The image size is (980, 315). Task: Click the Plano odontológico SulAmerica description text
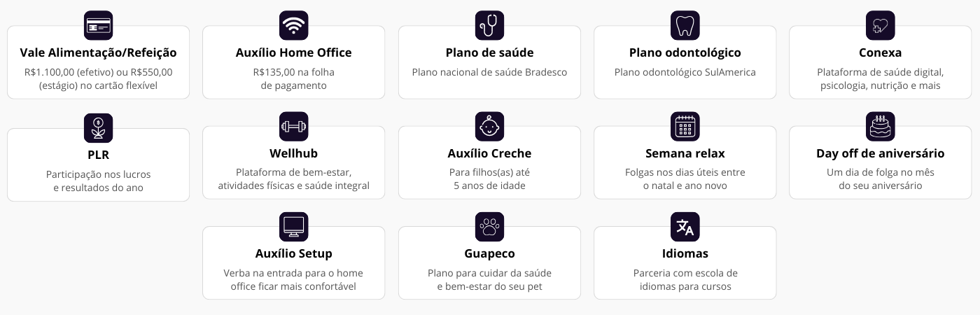pos(685,72)
